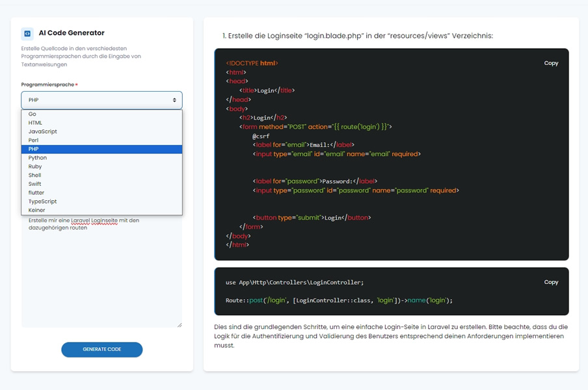Copy the login.blade.php HTML code block
Screen dimensions: 588x390
pyautogui.click(x=551, y=63)
